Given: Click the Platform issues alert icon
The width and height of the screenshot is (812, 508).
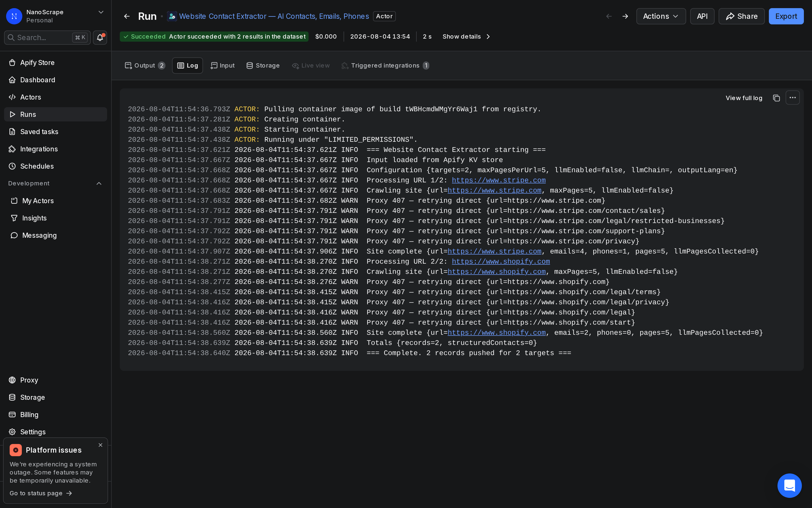Looking at the screenshot, I should coord(16,450).
